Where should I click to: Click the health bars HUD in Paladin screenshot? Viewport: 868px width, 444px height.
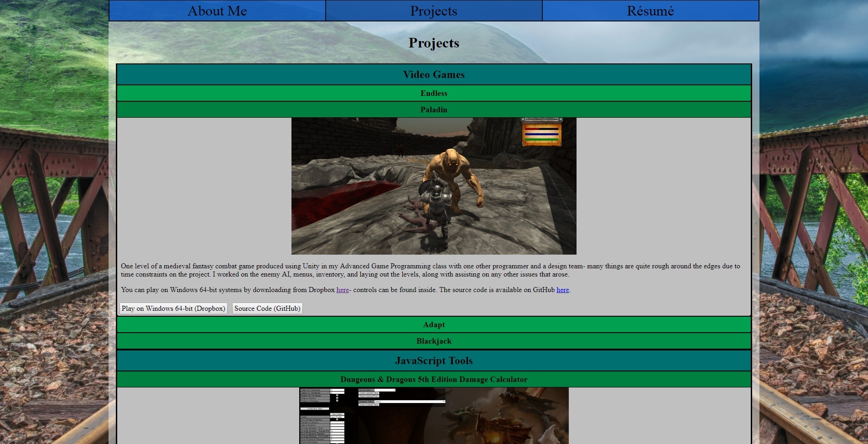tap(541, 134)
